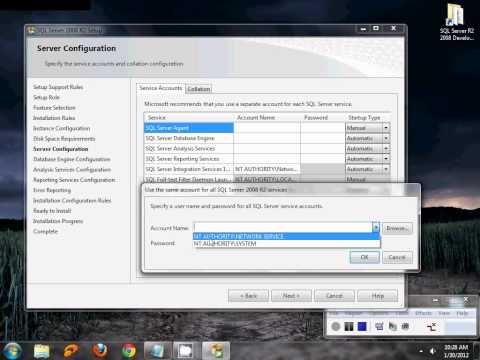The width and height of the screenshot is (480, 360).
Task: Select the SQL Server Analysis Services row
Action: [x=189, y=148]
